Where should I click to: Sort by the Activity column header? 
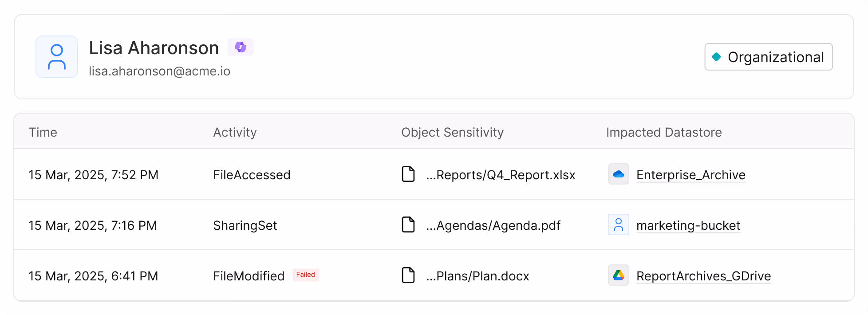(235, 132)
